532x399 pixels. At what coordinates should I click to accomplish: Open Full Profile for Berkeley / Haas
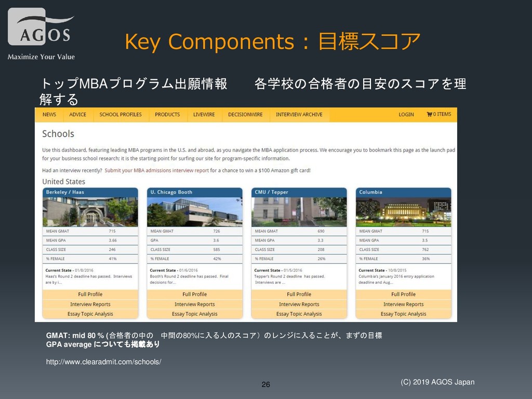[x=90, y=295]
